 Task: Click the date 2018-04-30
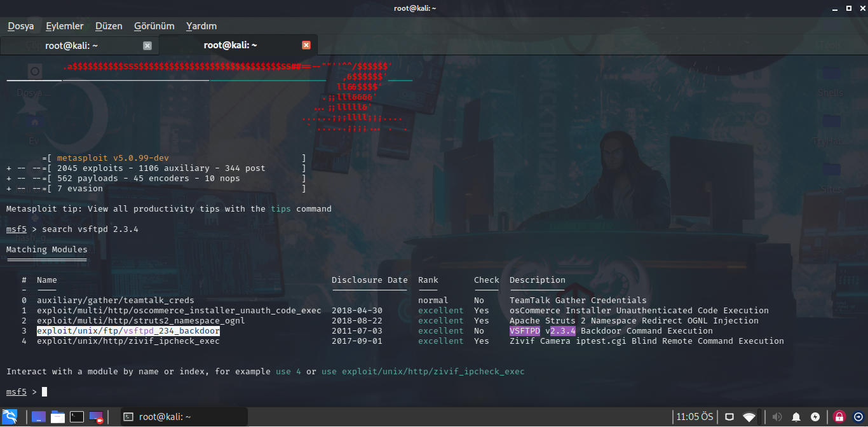357,311
